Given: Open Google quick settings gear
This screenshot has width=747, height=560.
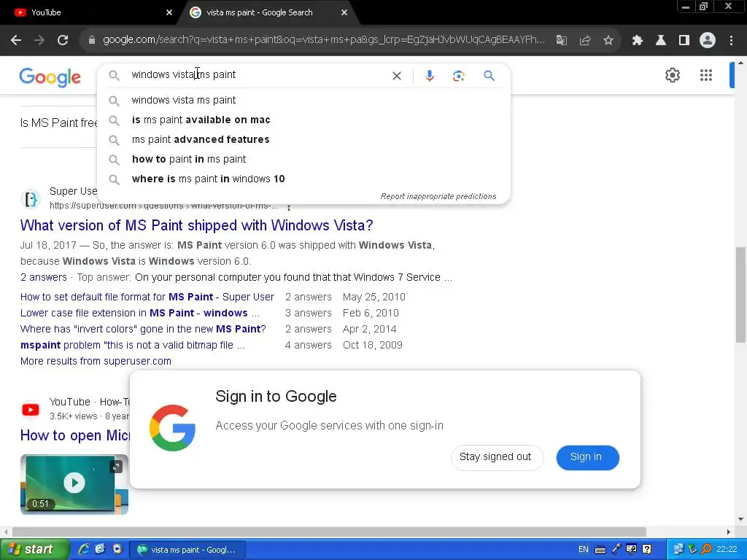Looking at the screenshot, I should pos(672,75).
